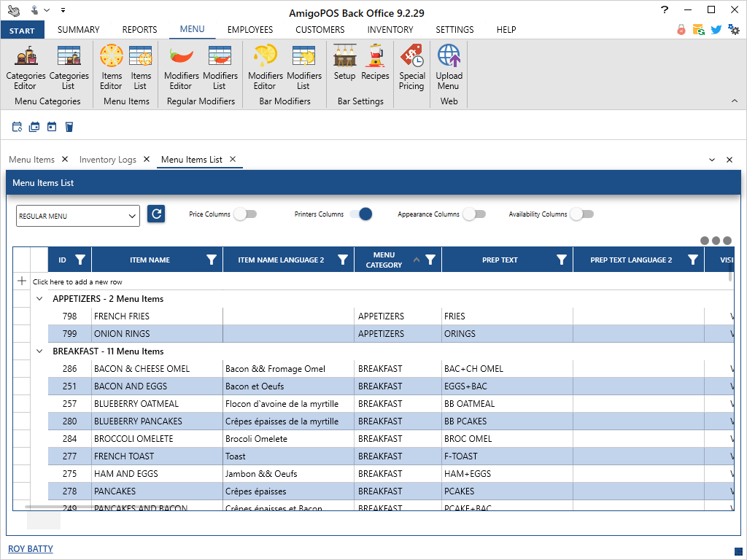Click the Upload Menu web icon

click(x=449, y=67)
